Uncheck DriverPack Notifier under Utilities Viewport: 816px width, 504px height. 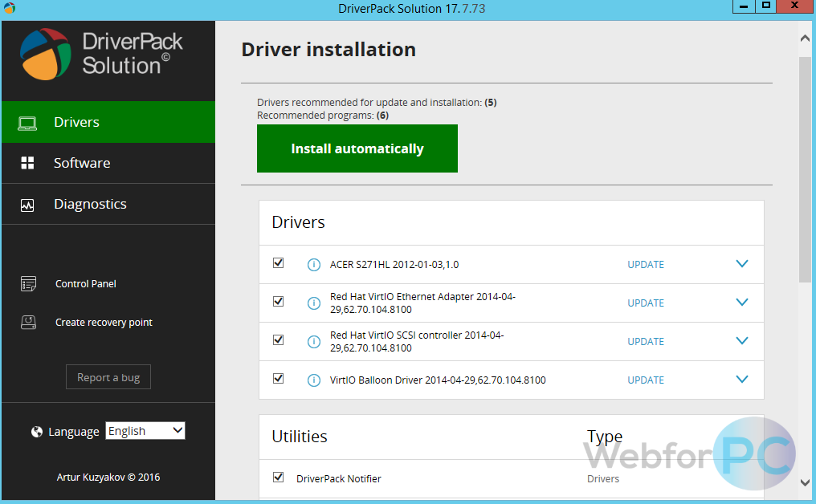click(278, 477)
